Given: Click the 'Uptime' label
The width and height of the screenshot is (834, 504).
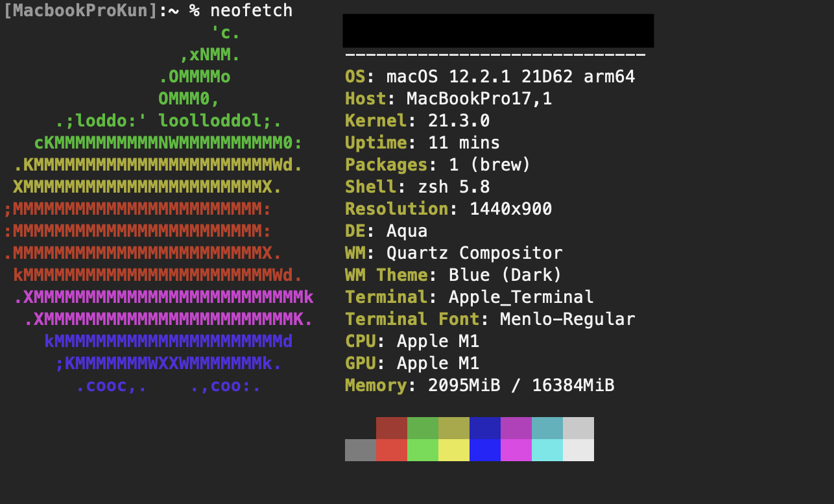Looking at the screenshot, I should [376, 143].
